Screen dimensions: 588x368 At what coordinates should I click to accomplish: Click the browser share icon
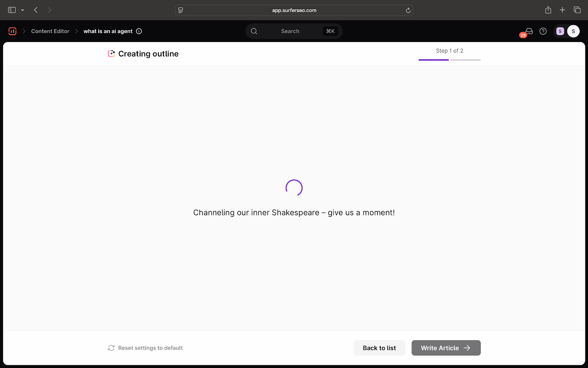pyautogui.click(x=548, y=10)
